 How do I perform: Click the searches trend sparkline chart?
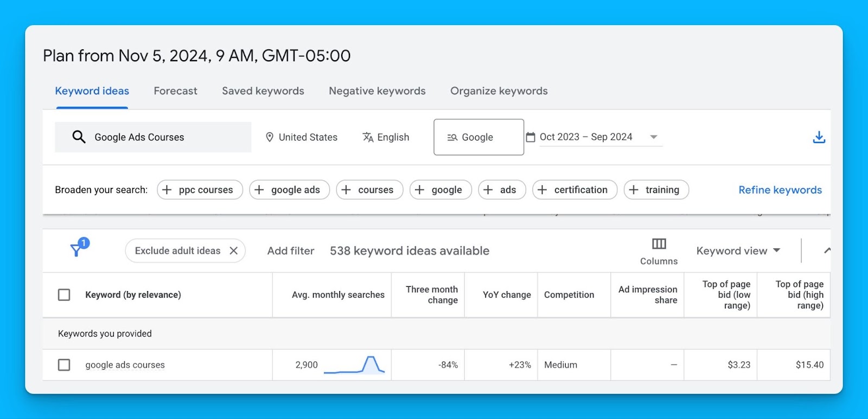[x=354, y=365]
